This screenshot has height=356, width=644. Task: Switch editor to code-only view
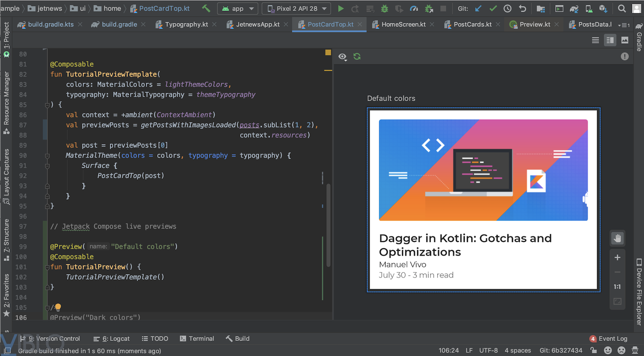pos(595,40)
